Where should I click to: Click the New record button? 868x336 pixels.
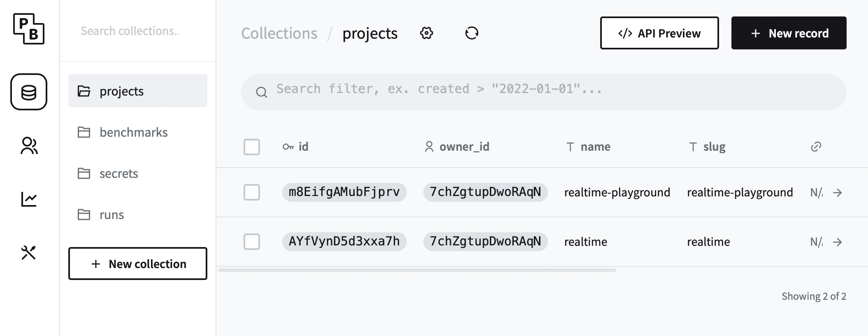(x=789, y=33)
